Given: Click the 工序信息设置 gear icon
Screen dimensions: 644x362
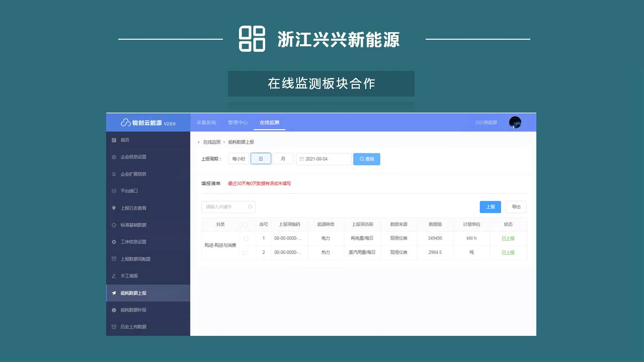Looking at the screenshot, I should tap(114, 242).
